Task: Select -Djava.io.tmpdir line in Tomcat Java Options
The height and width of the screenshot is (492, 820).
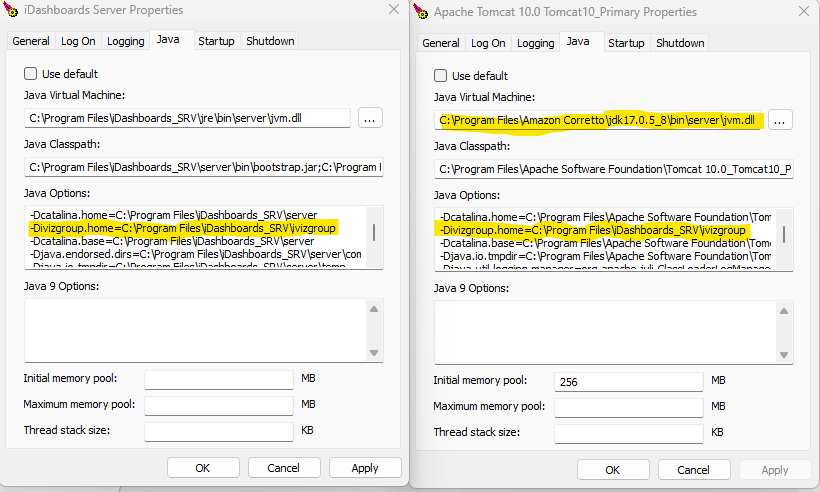Action: point(606,256)
